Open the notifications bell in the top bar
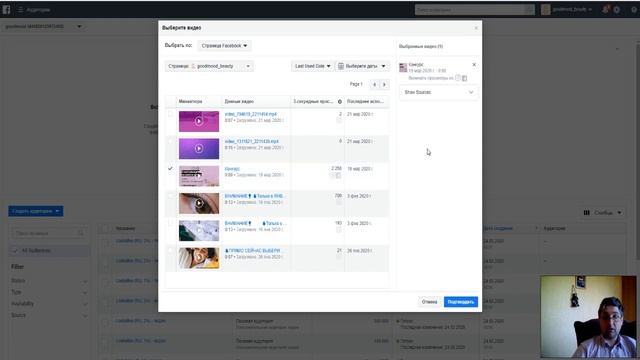This screenshot has width=640, height=360. tap(606, 9)
